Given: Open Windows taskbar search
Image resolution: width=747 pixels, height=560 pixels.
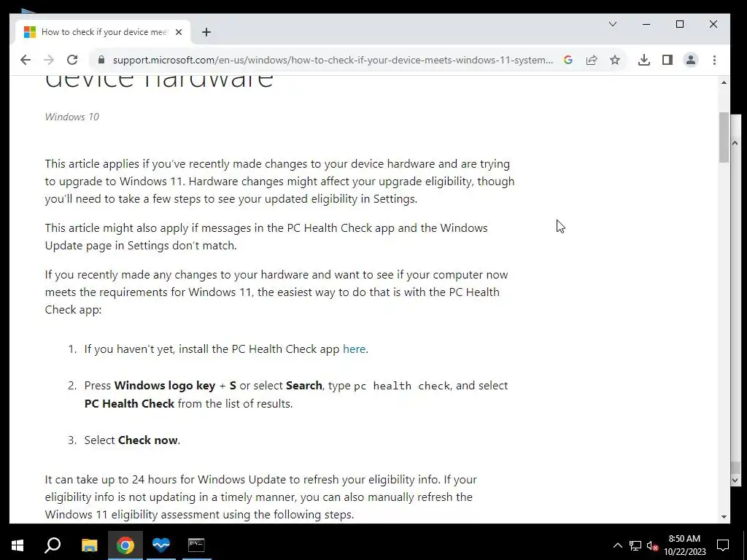Looking at the screenshot, I should coord(53,545).
